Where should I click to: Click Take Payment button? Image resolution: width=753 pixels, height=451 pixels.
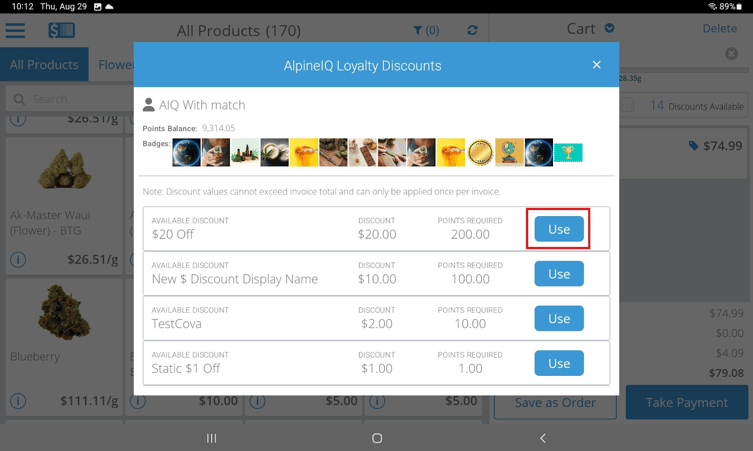(x=686, y=402)
